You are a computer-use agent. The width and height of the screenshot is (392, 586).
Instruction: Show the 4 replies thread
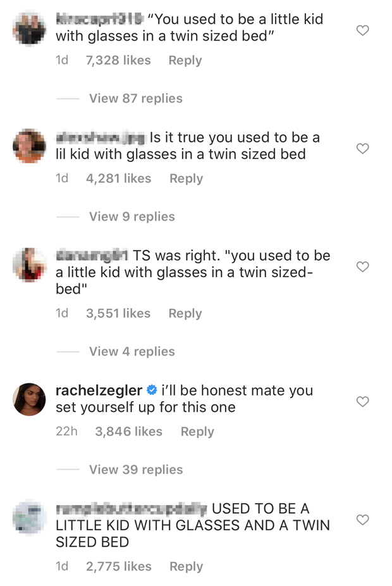coord(132,352)
